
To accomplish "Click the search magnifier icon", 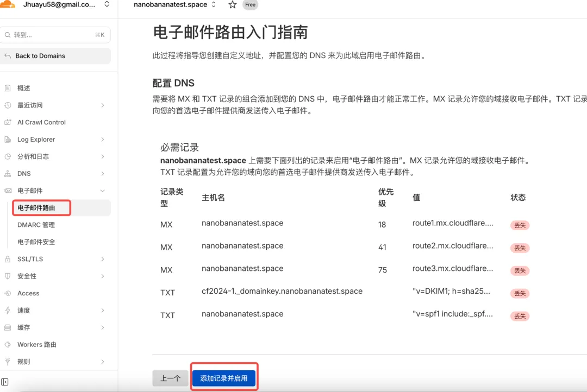I will 8,35.
